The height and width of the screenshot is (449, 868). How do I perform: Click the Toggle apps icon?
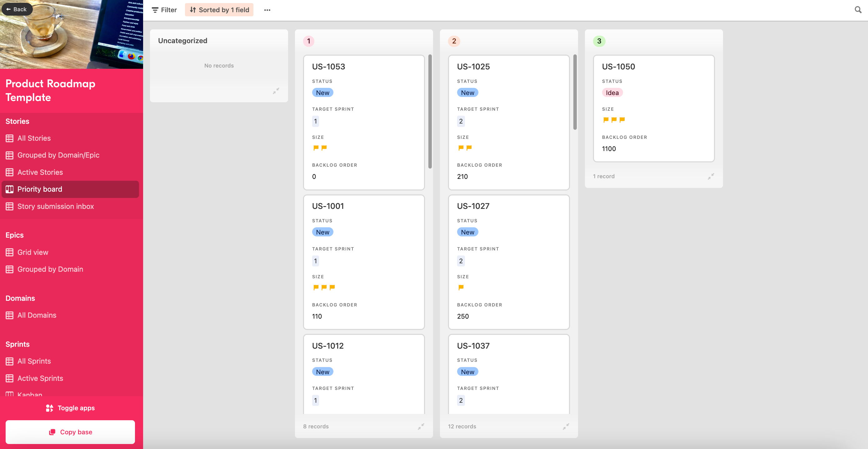point(50,408)
